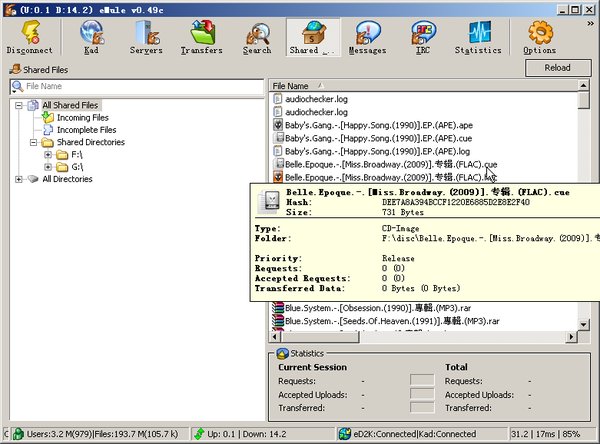Click the eD2K:Connected|Kad:Connected status text
Image resolution: width=600 pixels, height=444 pixels.
(x=415, y=434)
